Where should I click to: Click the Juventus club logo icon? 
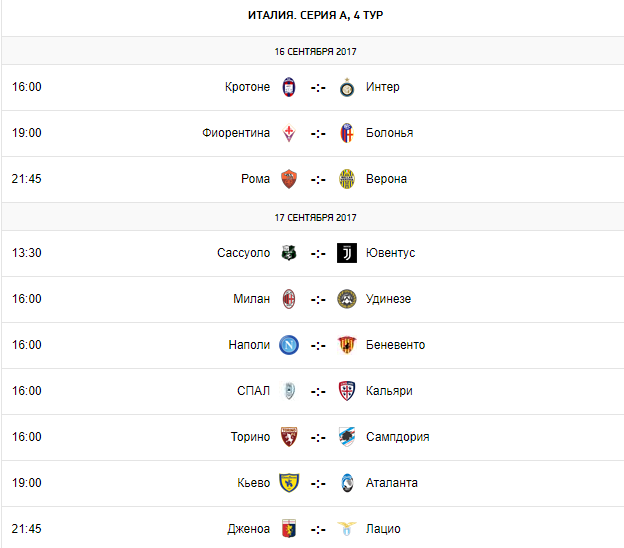coord(347,253)
